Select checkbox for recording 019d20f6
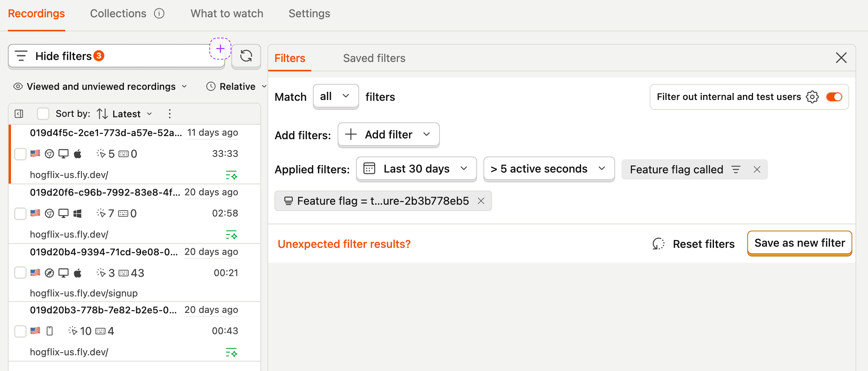This screenshot has height=371, width=868. (20, 213)
